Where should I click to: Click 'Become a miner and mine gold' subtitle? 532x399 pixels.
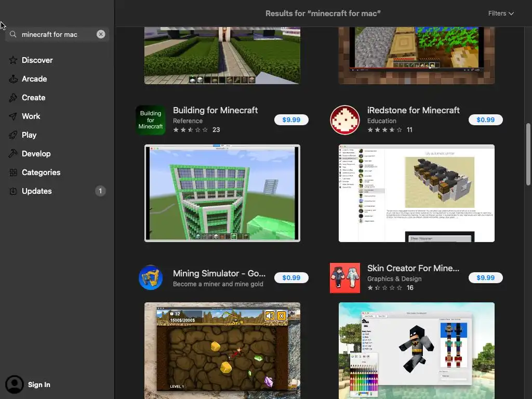tap(218, 284)
